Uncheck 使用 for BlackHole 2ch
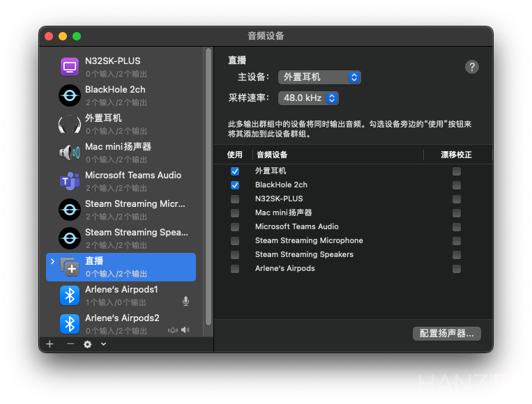 tap(235, 185)
